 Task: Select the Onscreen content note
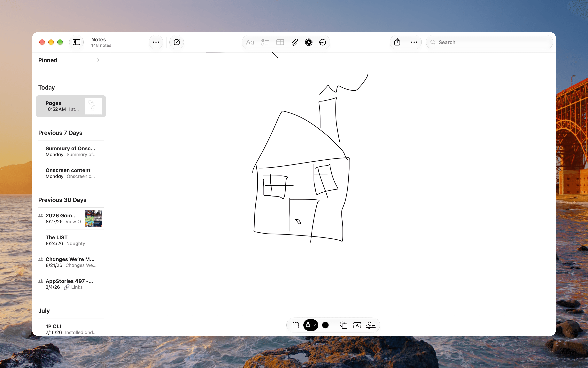click(x=71, y=173)
